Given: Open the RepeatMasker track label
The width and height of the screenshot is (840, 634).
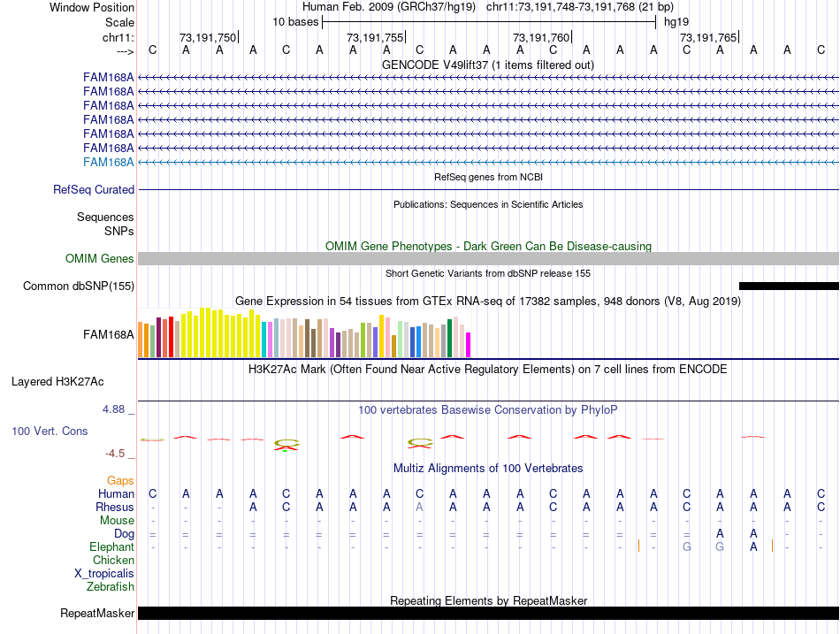Looking at the screenshot, I should [x=97, y=613].
